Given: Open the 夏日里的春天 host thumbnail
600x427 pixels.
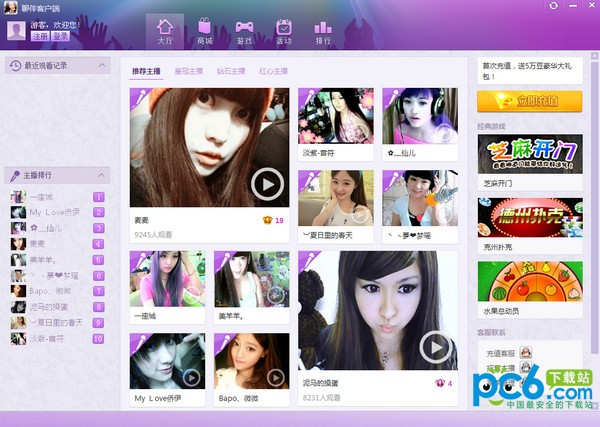Looking at the screenshot, I should point(336,198).
